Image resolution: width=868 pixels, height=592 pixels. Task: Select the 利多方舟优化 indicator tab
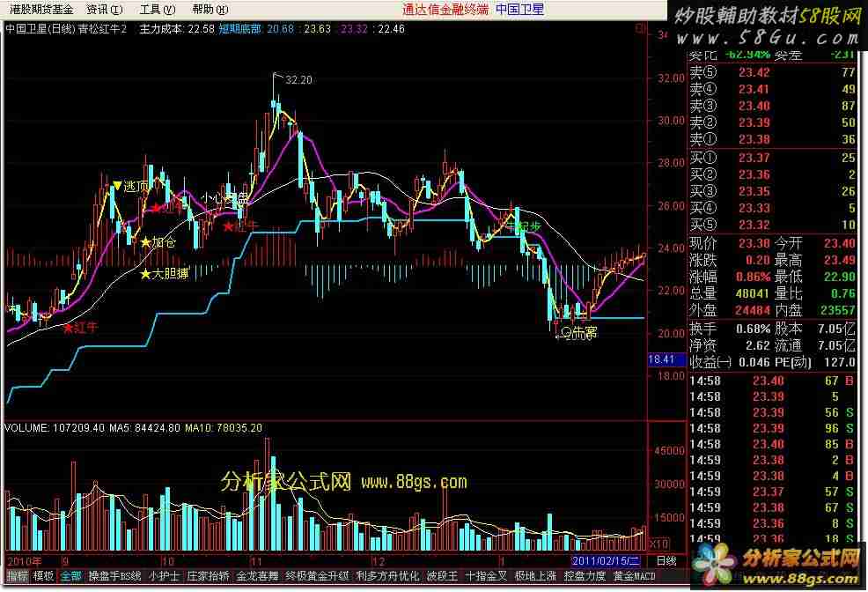[x=387, y=576]
